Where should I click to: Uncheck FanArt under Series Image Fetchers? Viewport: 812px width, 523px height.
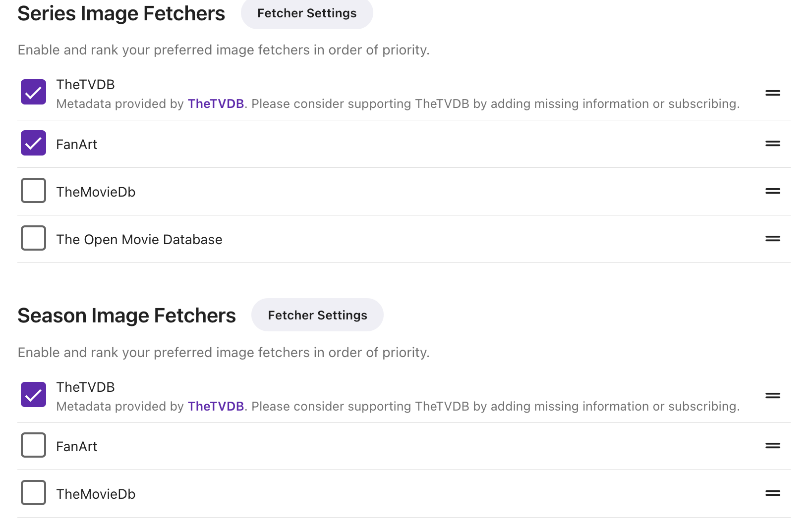[33, 143]
